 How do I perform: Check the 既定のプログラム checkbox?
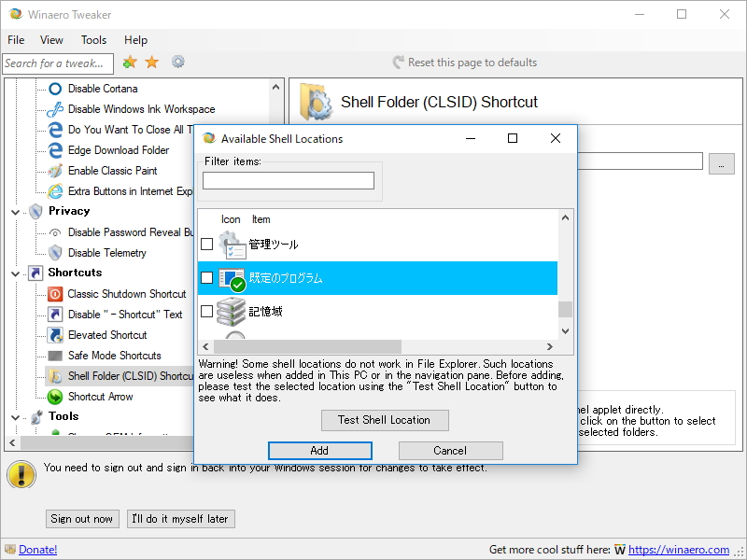pos(206,277)
